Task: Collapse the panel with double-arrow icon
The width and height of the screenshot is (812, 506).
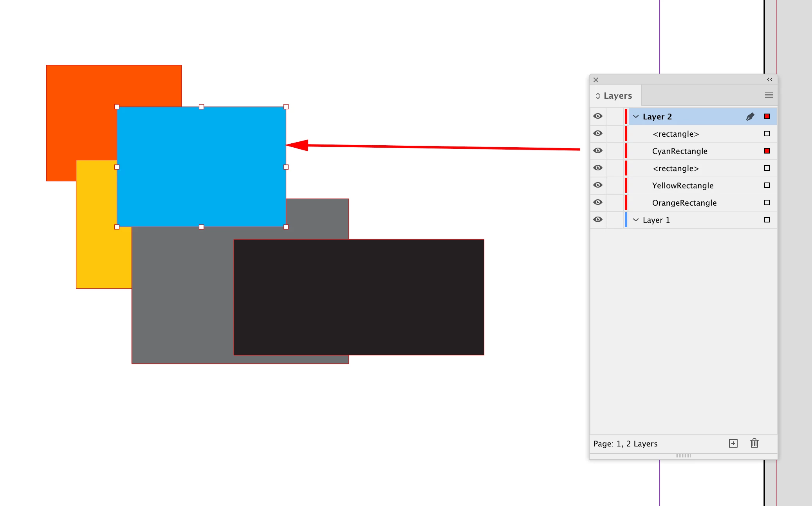Action: click(x=769, y=80)
